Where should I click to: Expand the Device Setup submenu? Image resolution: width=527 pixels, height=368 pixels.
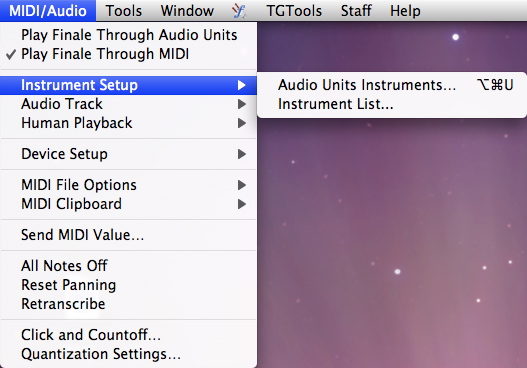128,154
